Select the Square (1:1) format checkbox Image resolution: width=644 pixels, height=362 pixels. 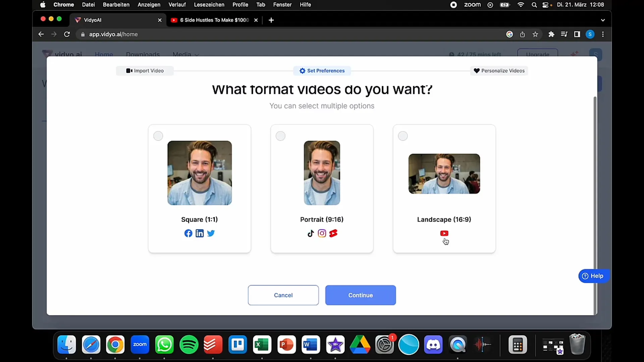pyautogui.click(x=158, y=136)
